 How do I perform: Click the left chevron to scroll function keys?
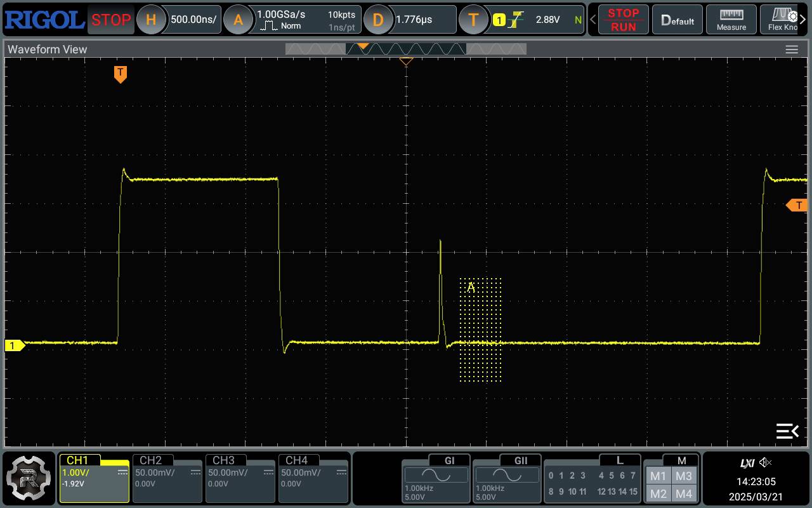[593, 19]
